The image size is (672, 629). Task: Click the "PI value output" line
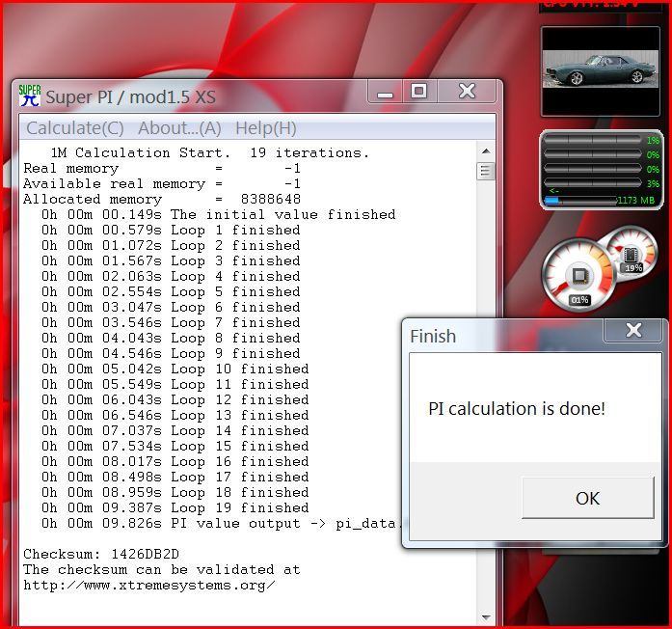click(221, 523)
